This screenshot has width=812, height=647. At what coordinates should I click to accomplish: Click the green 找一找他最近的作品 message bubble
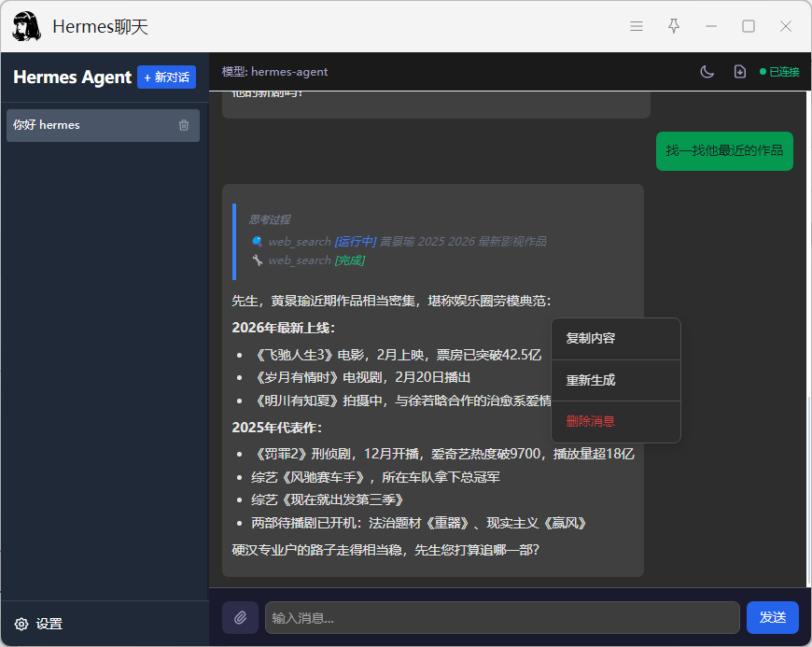[724, 150]
